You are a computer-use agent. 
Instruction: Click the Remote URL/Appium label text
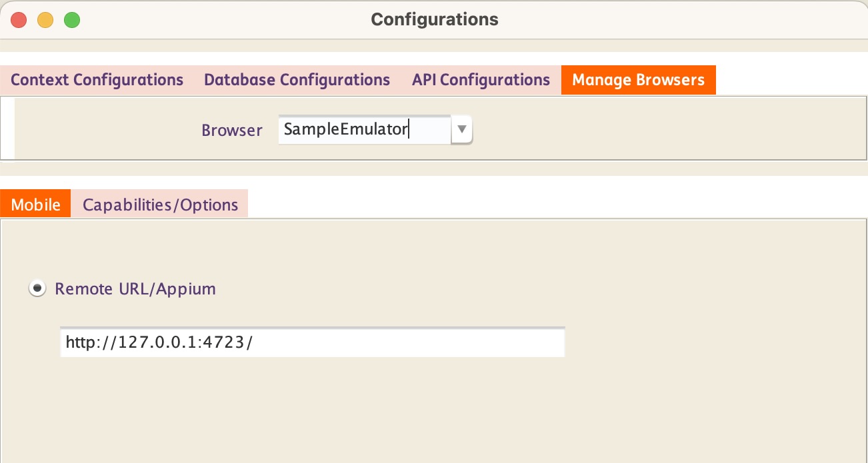[x=135, y=288]
